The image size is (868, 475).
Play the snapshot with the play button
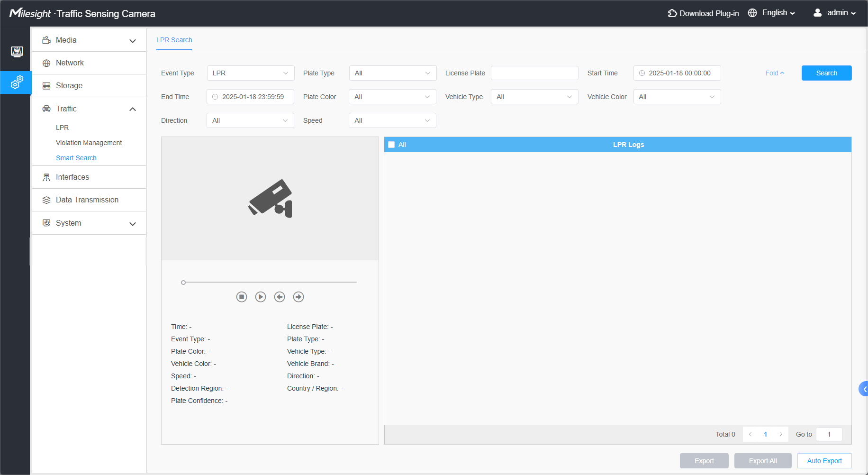click(x=261, y=297)
